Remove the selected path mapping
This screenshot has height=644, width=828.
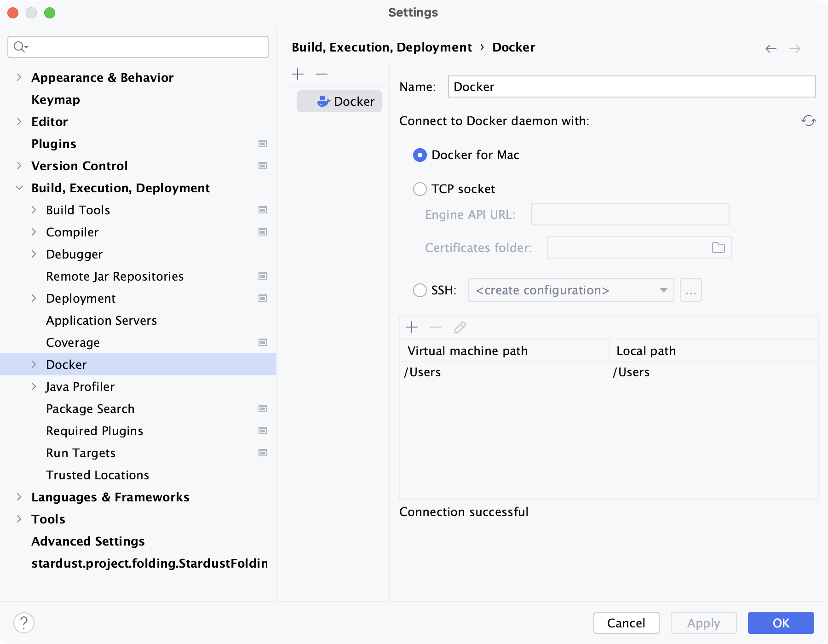[x=436, y=327]
